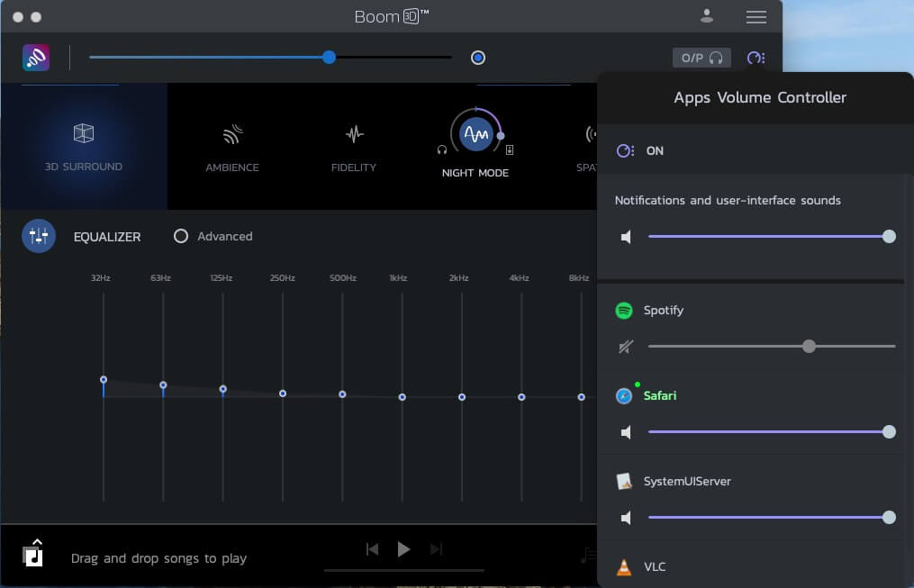Adjust the Safari volume slider handle
The width and height of the screenshot is (914, 588).
(x=889, y=432)
